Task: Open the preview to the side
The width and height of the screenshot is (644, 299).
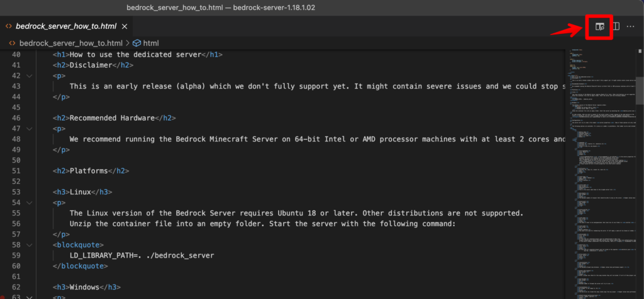Action: (599, 26)
